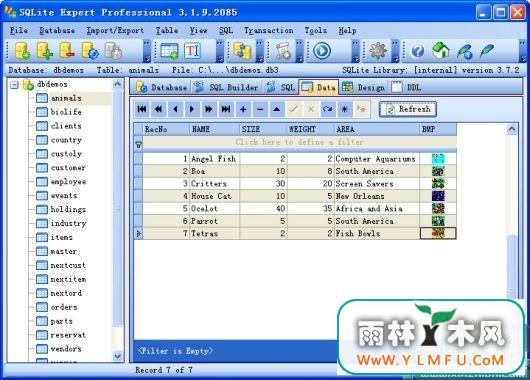Open the Parrot BMP thumbnail
Viewport: 530px width, 380px height.
438,221
